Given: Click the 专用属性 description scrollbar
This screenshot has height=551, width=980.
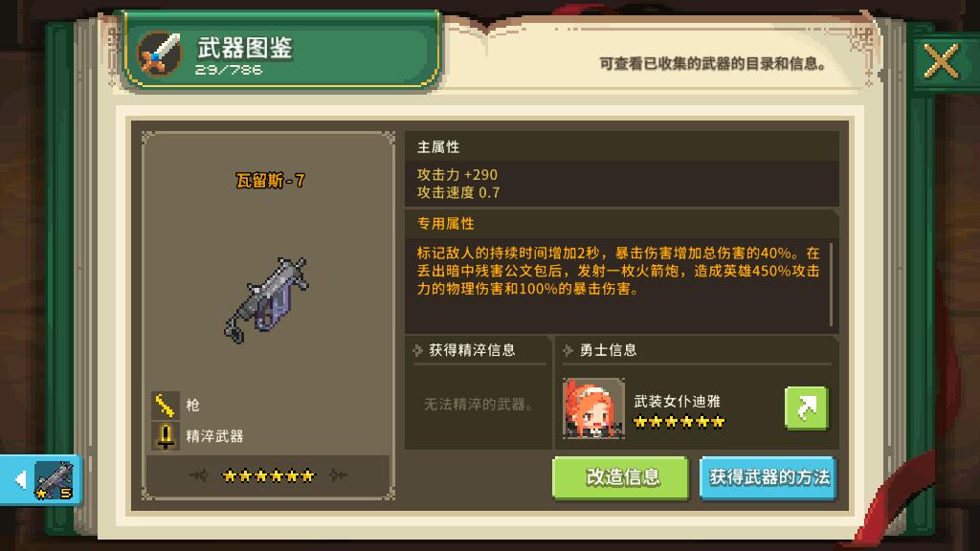Looking at the screenshot, I should pyautogui.click(x=832, y=284).
